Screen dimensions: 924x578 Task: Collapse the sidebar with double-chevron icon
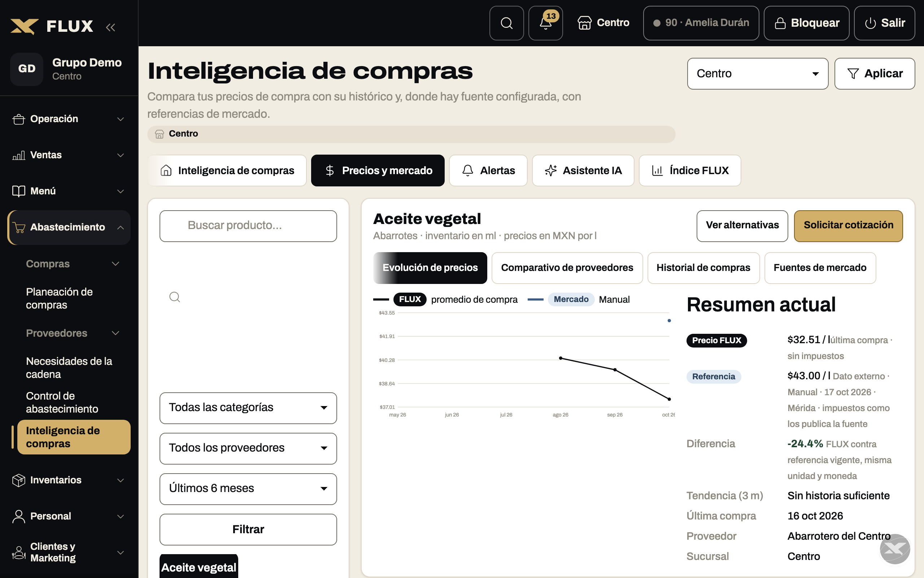(110, 27)
